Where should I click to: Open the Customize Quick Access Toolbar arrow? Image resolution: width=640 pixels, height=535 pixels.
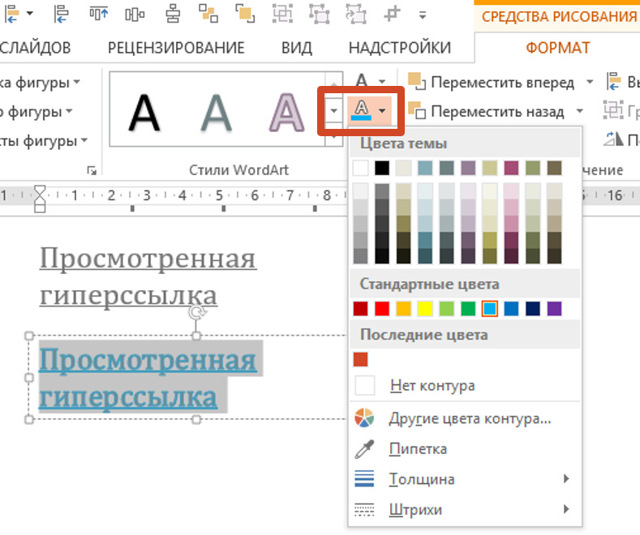click(x=422, y=16)
